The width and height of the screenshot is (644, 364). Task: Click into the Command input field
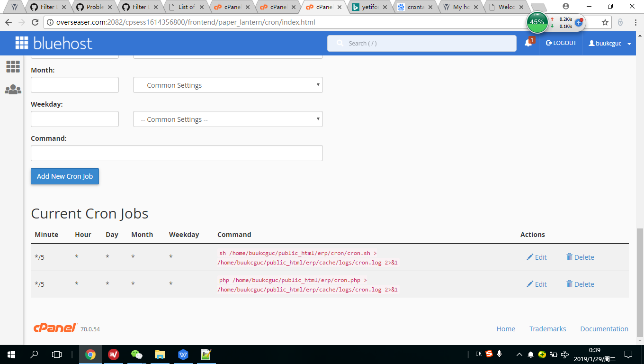[x=177, y=153]
